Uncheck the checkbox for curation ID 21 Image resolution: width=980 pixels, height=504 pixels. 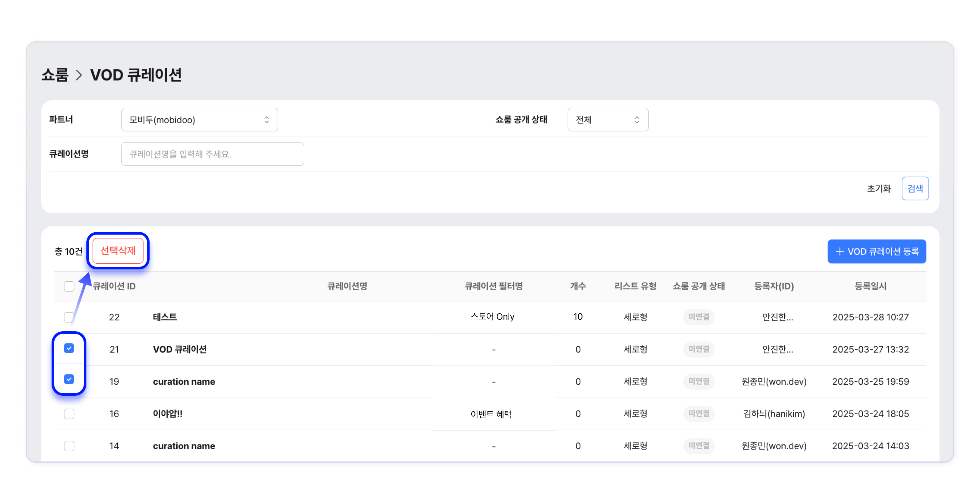pyautogui.click(x=69, y=348)
